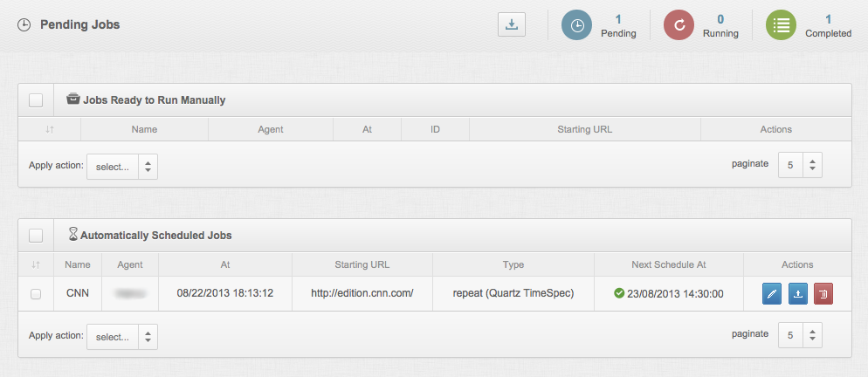The width and height of the screenshot is (868, 377).
Task: Sort manual jobs by Starting URL column
Action: coord(584,129)
